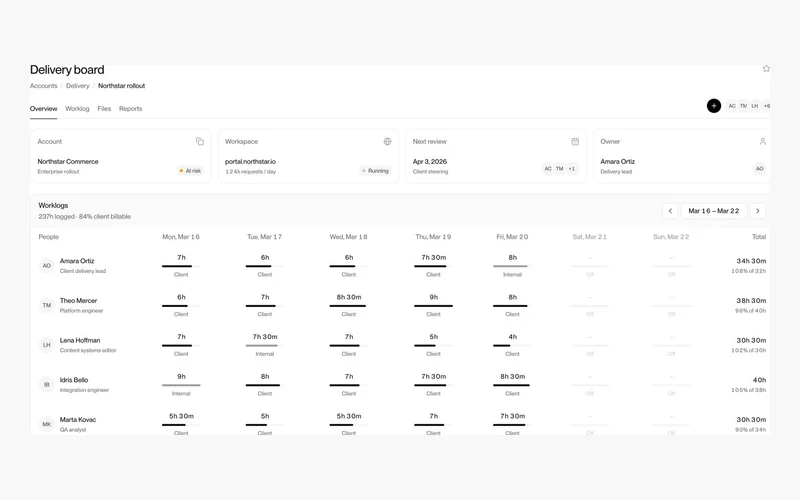Sort by the People column header
This screenshot has height=500, width=800.
[x=48, y=237]
